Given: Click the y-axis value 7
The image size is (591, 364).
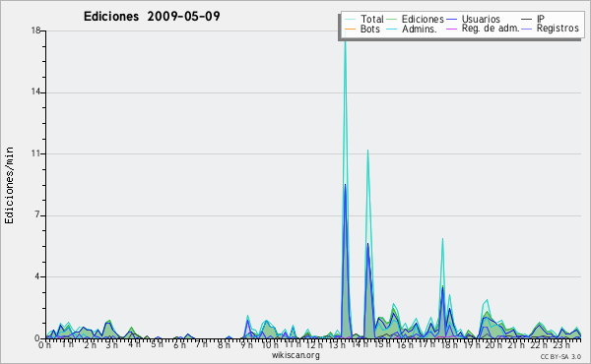Looking at the screenshot, I should tap(37, 214).
